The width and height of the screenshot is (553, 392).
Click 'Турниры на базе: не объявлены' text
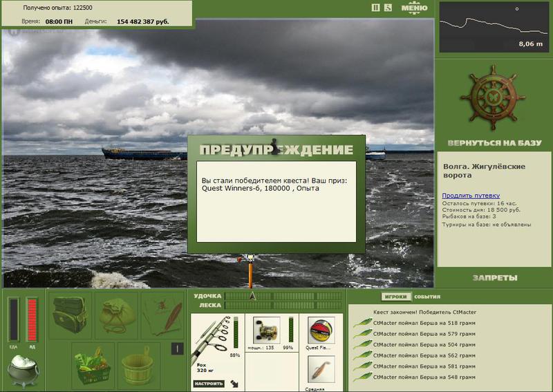pyautogui.click(x=487, y=225)
